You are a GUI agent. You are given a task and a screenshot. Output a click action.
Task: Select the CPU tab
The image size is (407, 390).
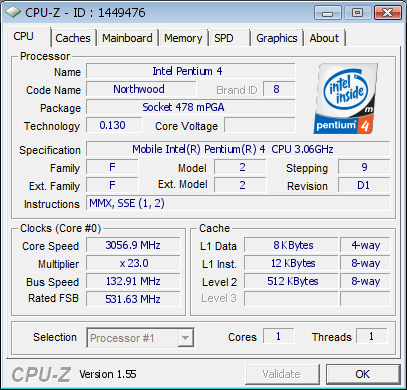pyautogui.click(x=28, y=36)
